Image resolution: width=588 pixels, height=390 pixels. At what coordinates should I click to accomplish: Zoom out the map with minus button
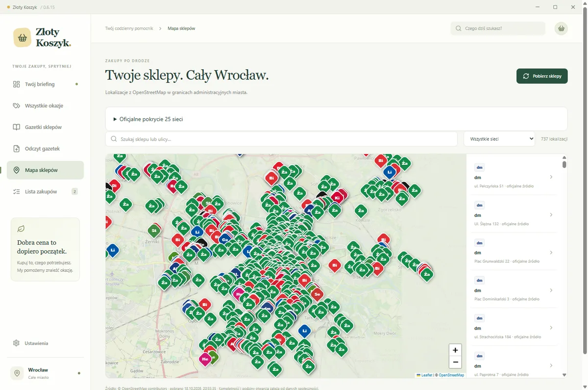coord(455,362)
